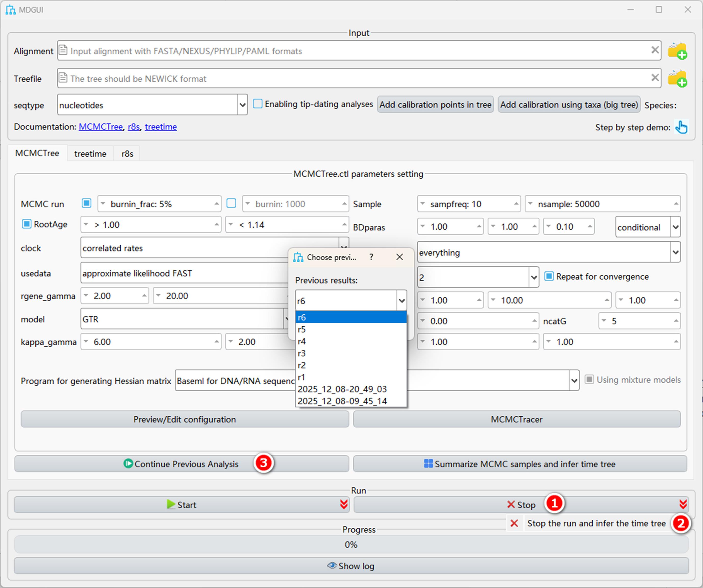Open the conditional BDparas dropdown
Viewport: 703px width, 588px height.
(x=675, y=227)
